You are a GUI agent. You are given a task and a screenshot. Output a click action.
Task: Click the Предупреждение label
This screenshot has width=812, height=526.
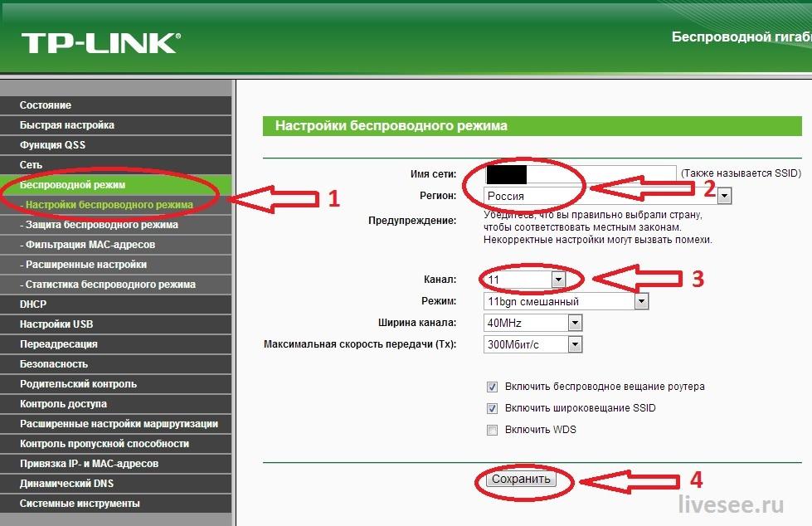click(x=412, y=221)
